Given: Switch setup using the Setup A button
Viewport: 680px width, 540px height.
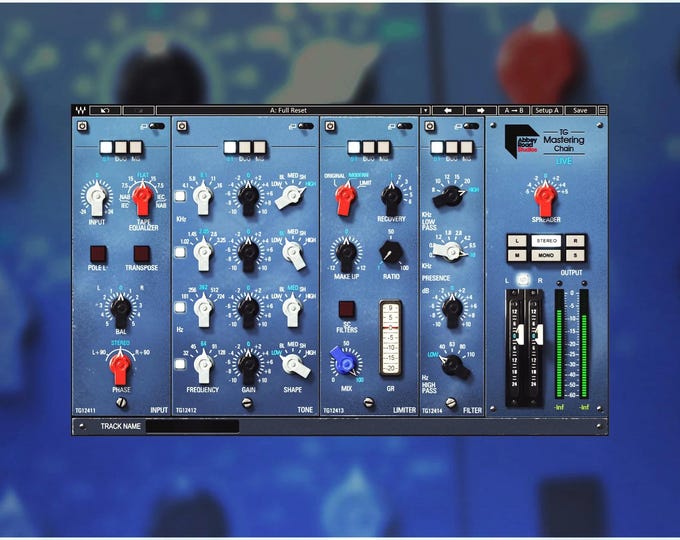Looking at the screenshot, I should point(547,111).
